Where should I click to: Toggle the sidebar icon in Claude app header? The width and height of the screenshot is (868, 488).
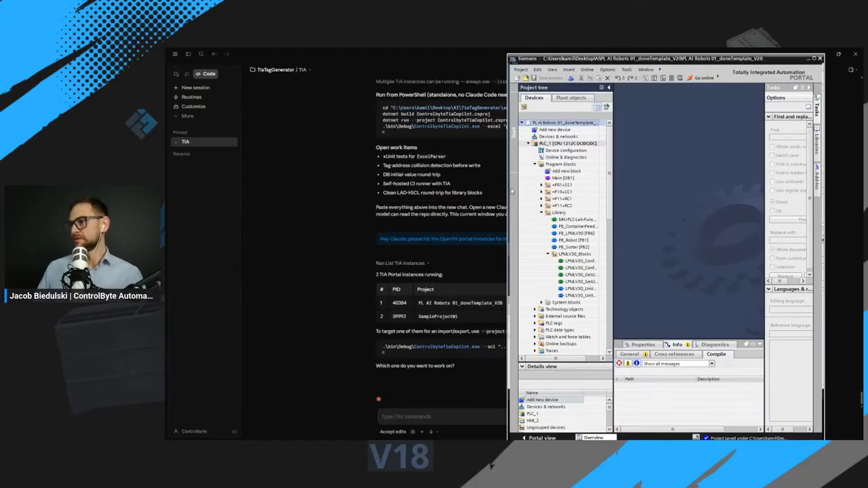[188, 54]
